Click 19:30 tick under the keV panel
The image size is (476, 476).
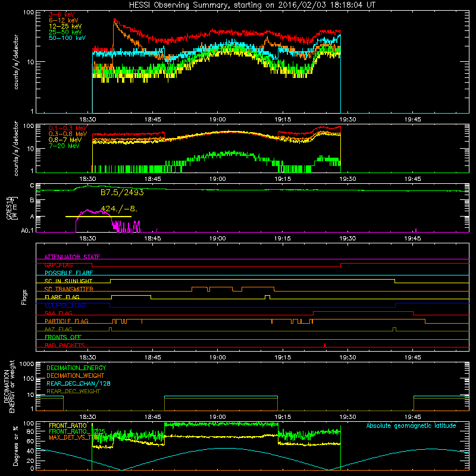[347, 120]
